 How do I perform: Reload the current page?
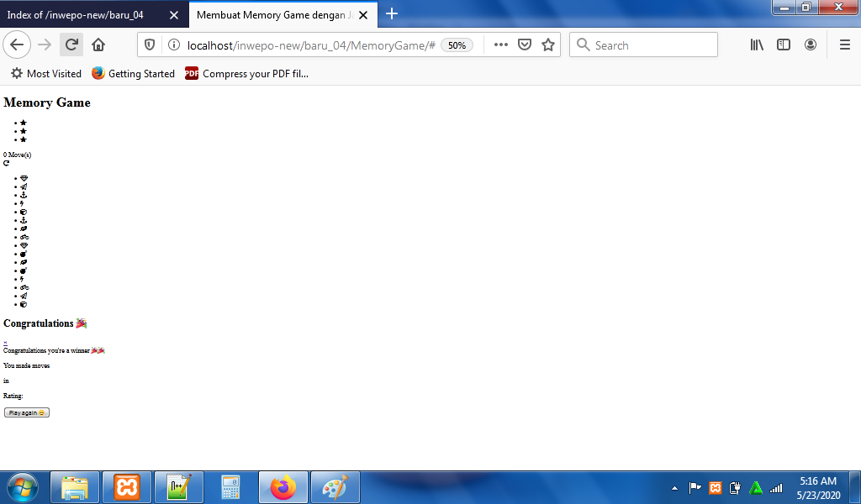pyautogui.click(x=71, y=45)
